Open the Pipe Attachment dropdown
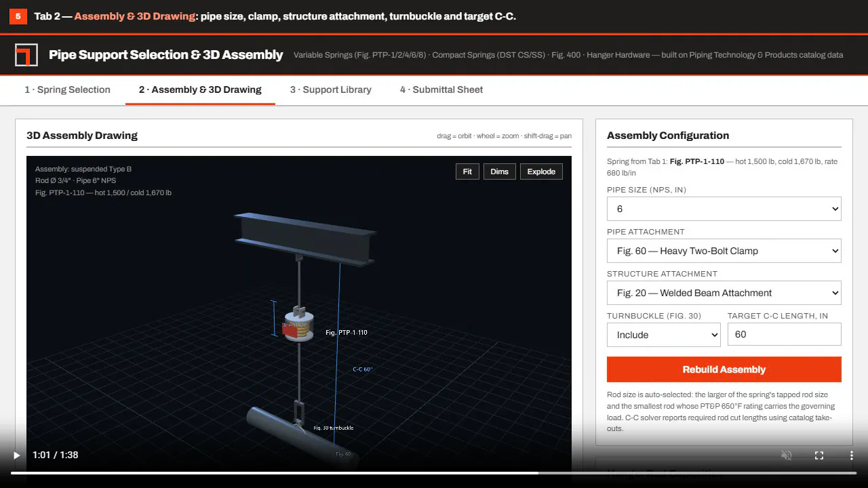Image resolution: width=868 pixels, height=488 pixels. (x=724, y=251)
